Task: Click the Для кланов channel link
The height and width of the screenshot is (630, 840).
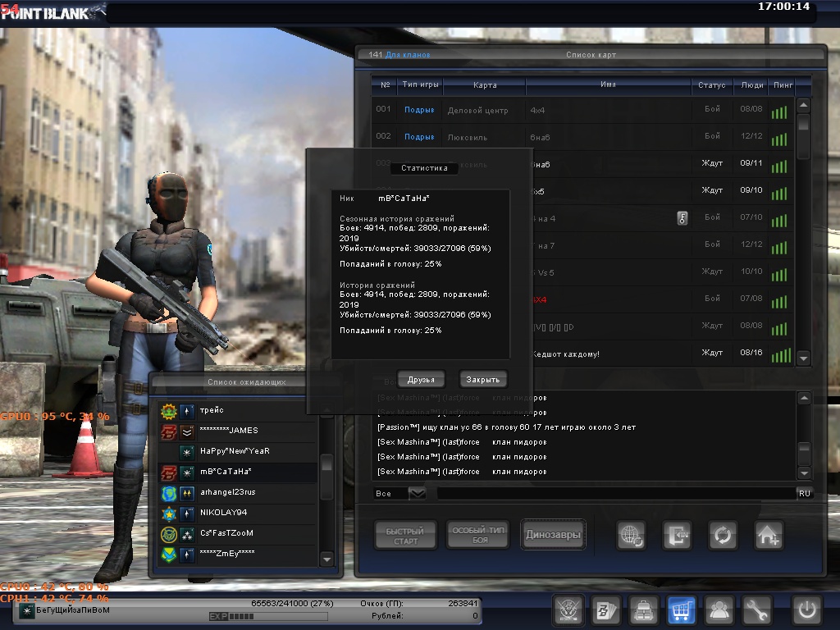Action: click(408, 55)
